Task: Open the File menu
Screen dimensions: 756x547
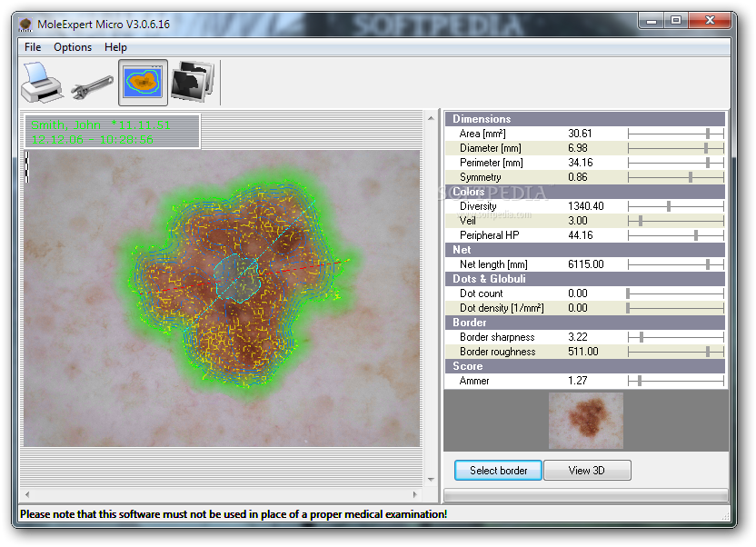Action: (x=33, y=47)
